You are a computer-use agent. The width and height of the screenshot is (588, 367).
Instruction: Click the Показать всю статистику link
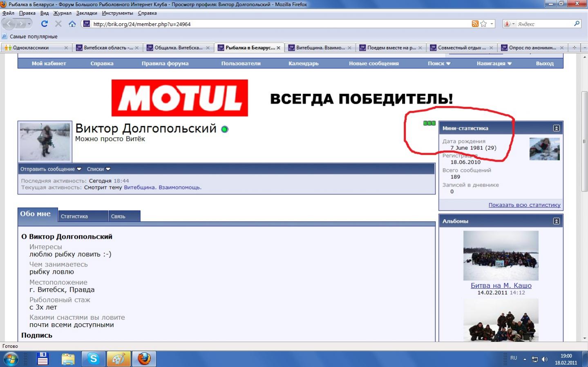[x=524, y=205]
